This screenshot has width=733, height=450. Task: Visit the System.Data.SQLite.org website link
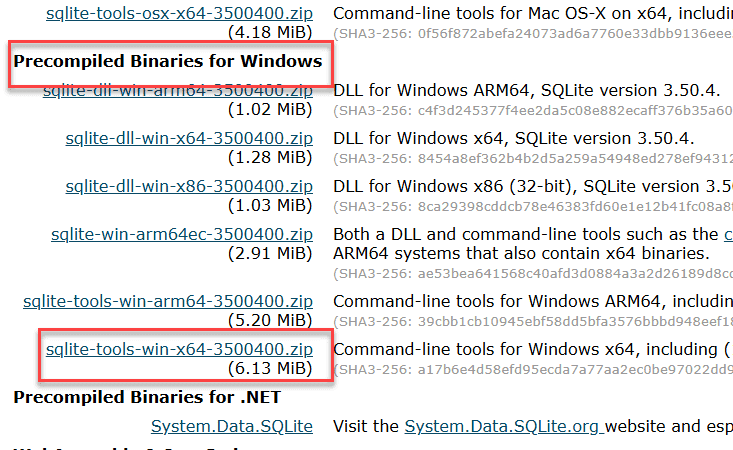pyautogui.click(x=503, y=426)
